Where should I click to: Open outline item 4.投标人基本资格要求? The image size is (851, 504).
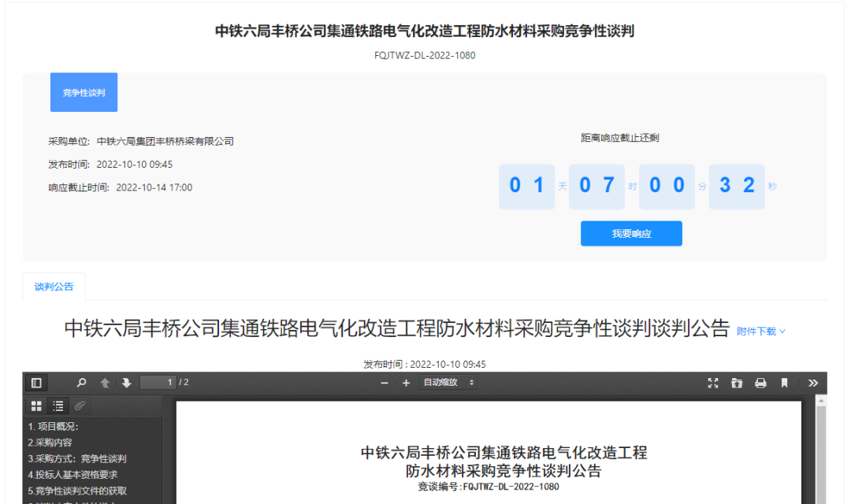click(x=72, y=475)
